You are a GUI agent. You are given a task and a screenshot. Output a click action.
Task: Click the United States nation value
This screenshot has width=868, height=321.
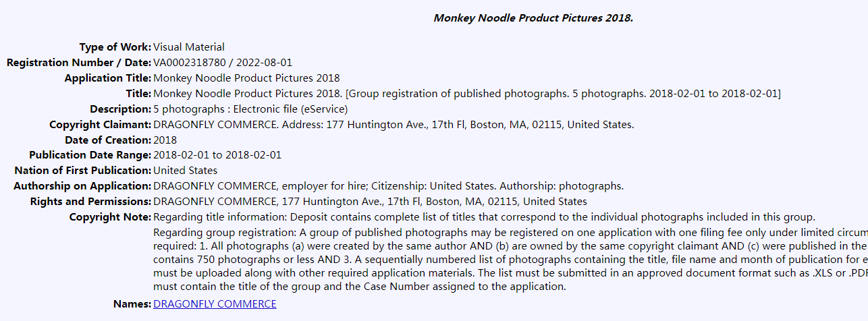(x=186, y=171)
